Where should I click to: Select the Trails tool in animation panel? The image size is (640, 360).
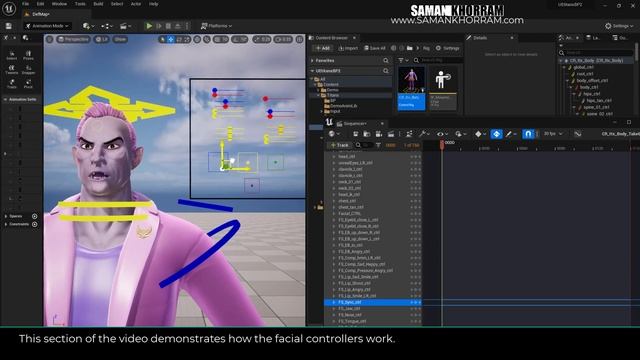tap(12, 84)
